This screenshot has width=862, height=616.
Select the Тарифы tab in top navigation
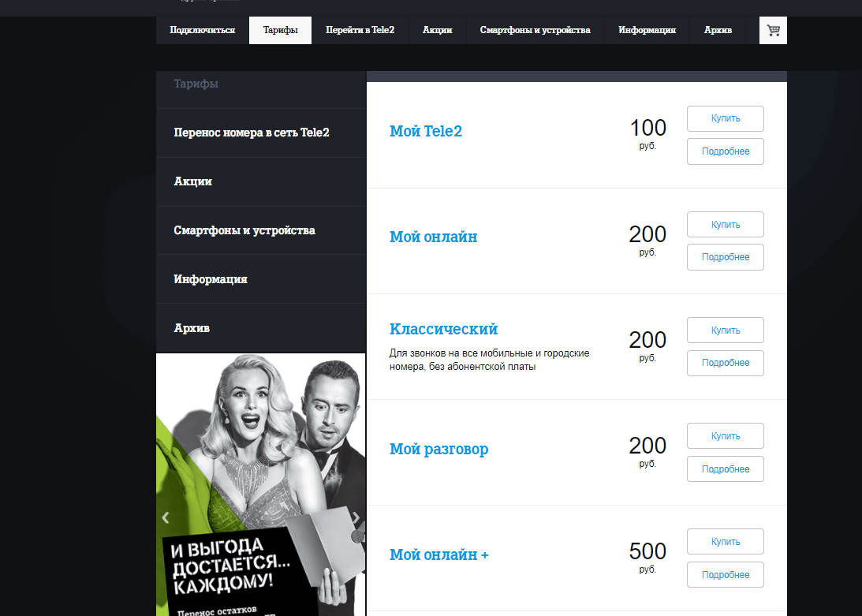pos(281,30)
